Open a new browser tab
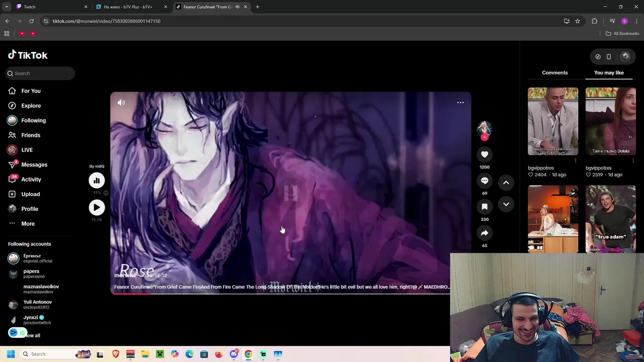 pos(258,7)
